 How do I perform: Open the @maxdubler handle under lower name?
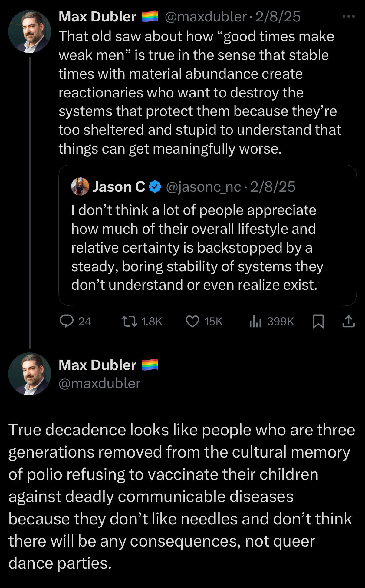[100, 383]
